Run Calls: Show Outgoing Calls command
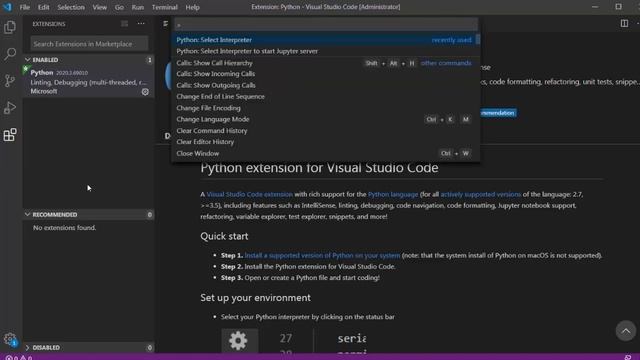 pyautogui.click(x=326, y=85)
